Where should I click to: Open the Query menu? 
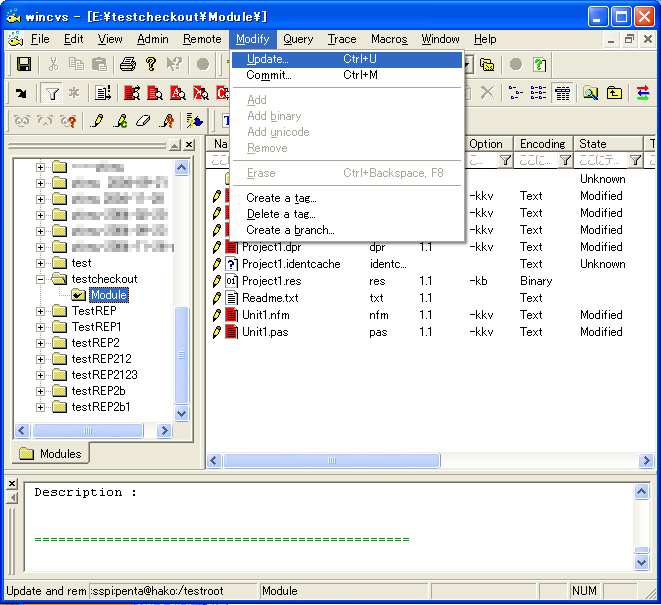click(298, 39)
